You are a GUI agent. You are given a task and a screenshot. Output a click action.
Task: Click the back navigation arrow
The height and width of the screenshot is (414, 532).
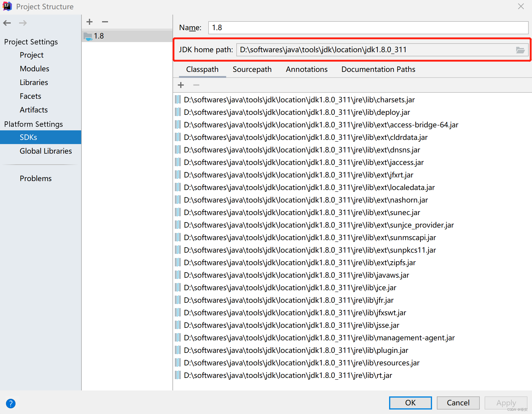pyautogui.click(x=7, y=23)
